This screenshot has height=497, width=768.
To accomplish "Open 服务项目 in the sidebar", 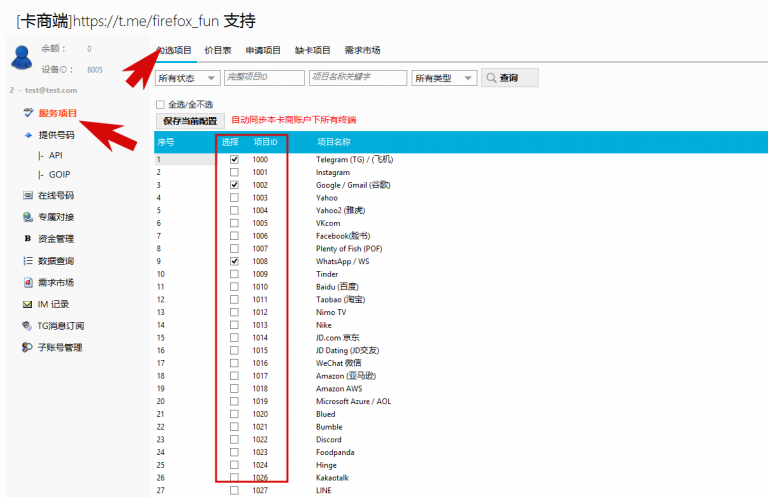I will (58, 113).
